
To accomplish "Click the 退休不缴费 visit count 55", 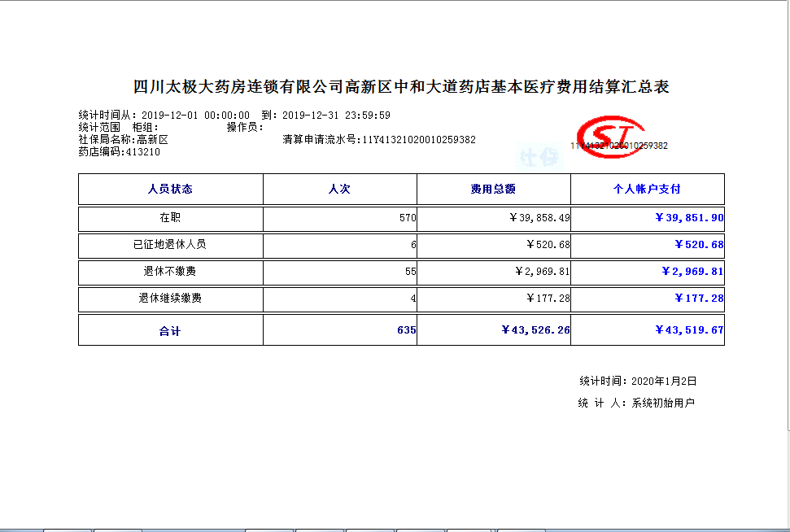I will [x=411, y=272].
